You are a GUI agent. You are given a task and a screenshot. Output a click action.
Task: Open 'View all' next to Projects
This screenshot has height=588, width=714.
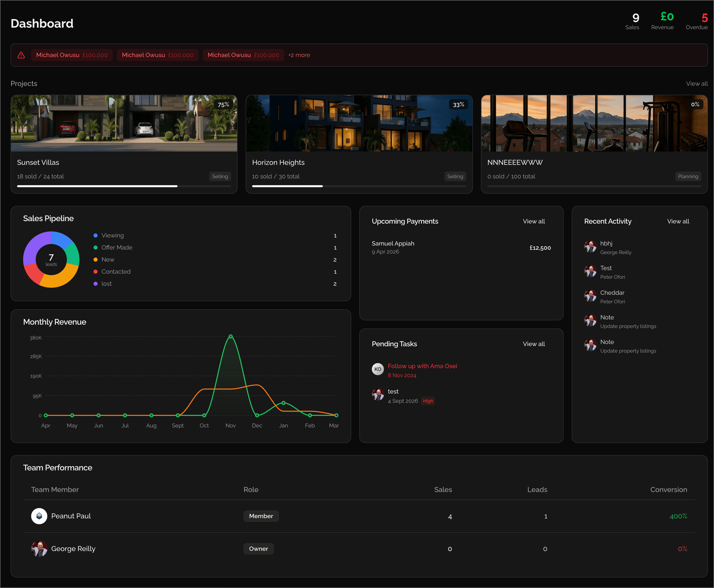[x=697, y=83]
